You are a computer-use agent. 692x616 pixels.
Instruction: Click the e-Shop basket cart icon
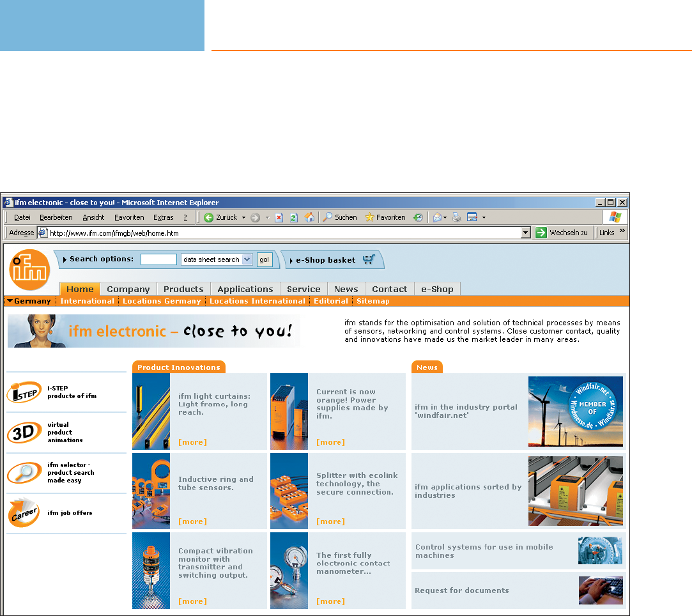tap(369, 259)
